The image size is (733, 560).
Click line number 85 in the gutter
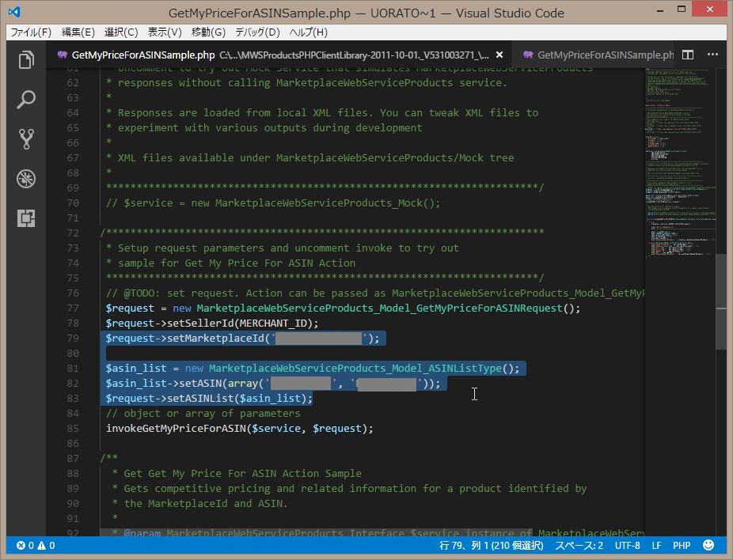(x=73, y=428)
